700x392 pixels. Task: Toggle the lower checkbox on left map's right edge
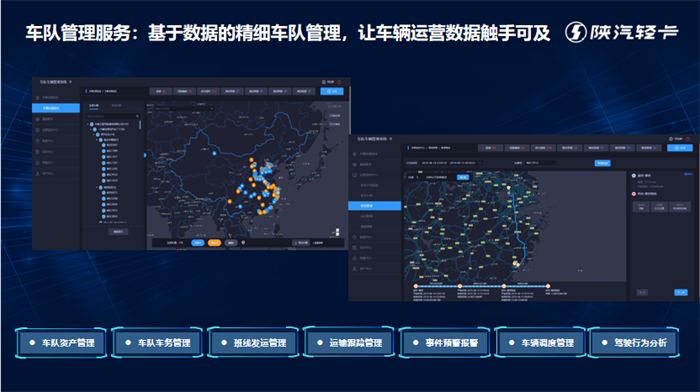click(x=331, y=124)
